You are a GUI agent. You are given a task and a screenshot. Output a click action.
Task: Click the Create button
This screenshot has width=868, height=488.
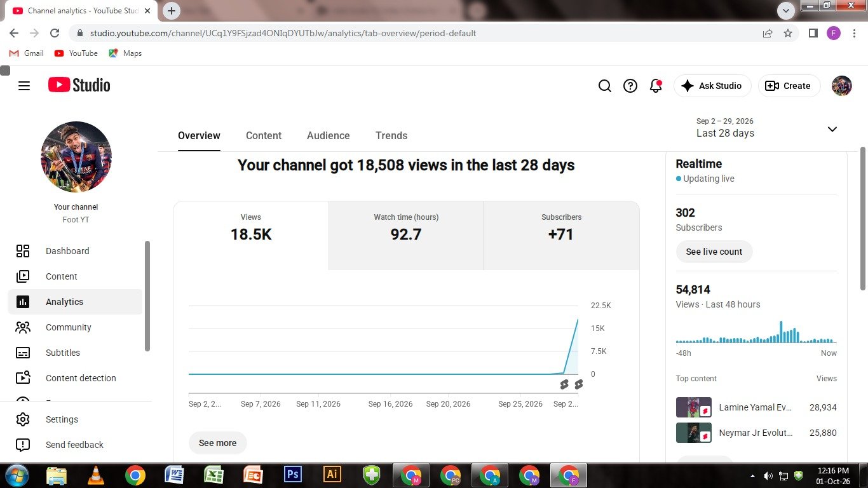pyautogui.click(x=789, y=86)
